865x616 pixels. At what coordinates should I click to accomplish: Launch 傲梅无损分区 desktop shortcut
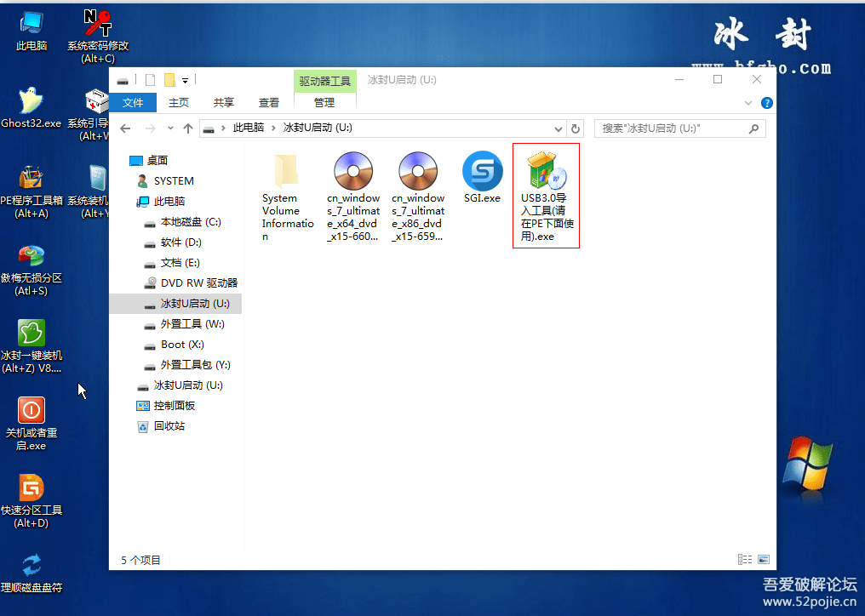32,270
